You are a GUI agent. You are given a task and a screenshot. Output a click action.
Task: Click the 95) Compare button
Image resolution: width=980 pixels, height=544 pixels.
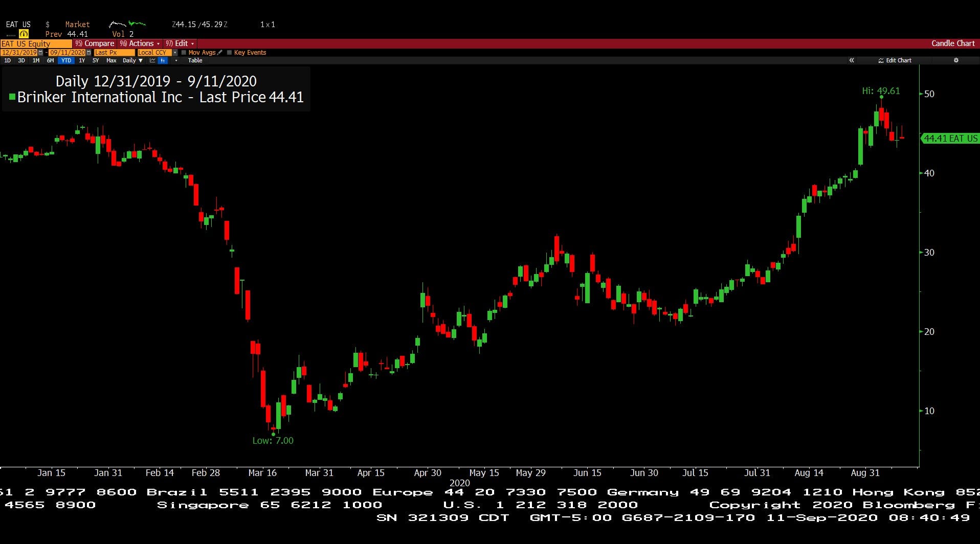point(94,43)
